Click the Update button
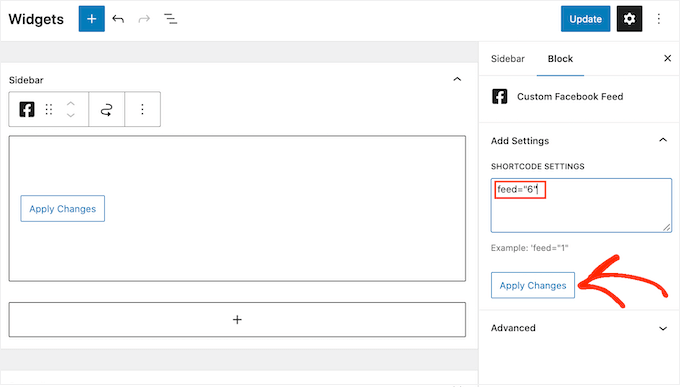 [585, 19]
